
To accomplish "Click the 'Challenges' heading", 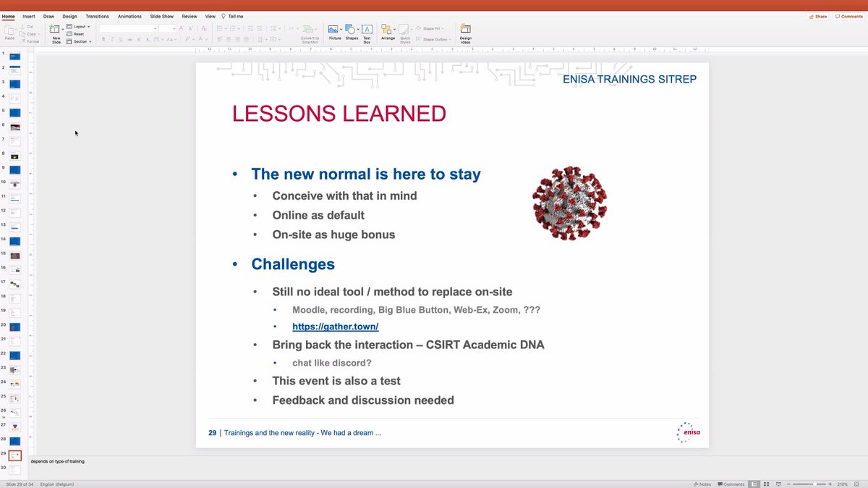I will [x=293, y=264].
